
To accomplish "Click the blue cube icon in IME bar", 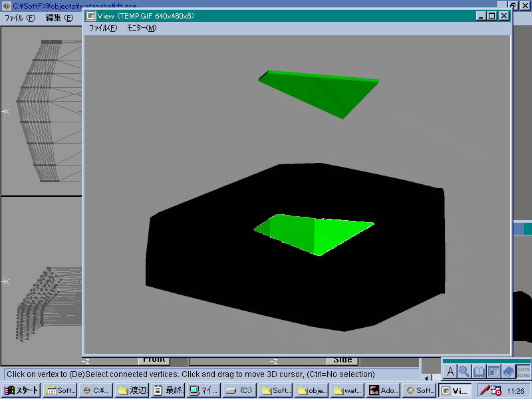I will [508, 372].
